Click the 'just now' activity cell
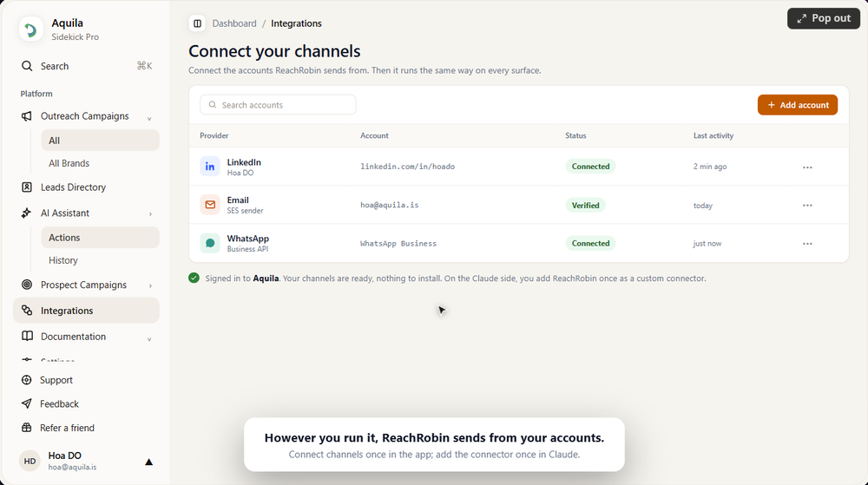Screen dimensions: 868x485 707,243
